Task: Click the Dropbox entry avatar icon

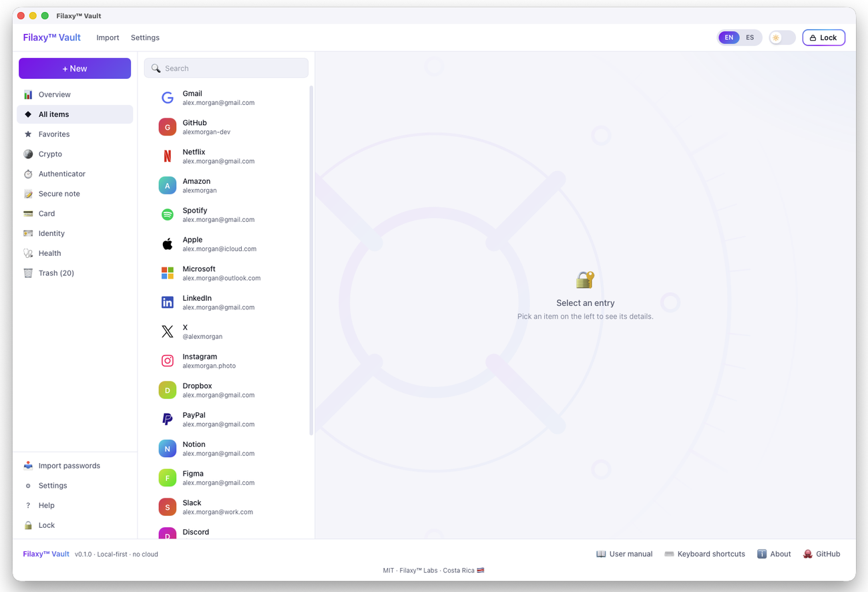Action: [x=168, y=390]
